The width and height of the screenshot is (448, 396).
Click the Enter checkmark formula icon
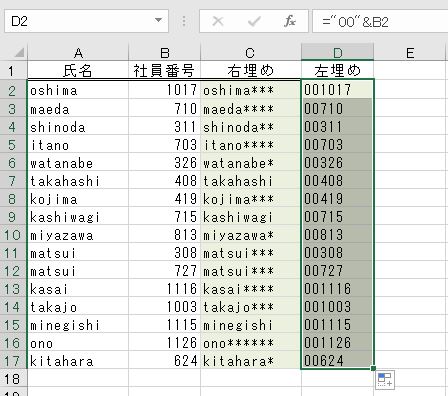[x=254, y=22]
